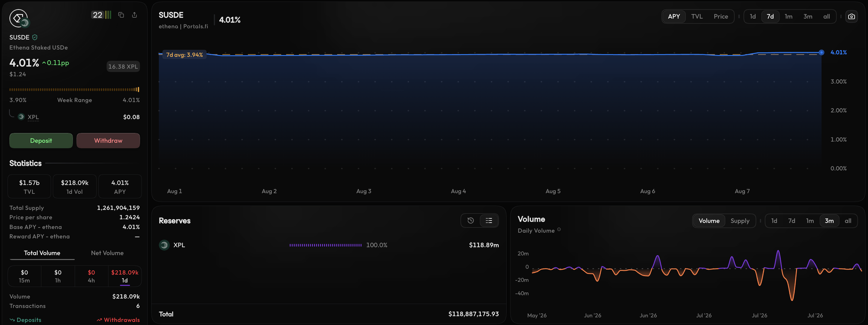The height and width of the screenshot is (325, 868).
Task: Set Volume chart range to all
Action: coord(848,221)
